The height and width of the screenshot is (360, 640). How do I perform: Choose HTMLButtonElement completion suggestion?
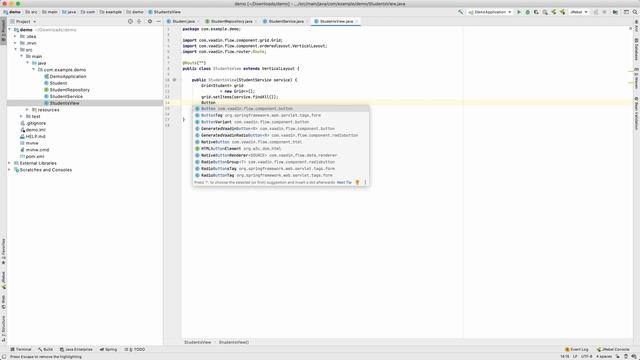coord(281,149)
